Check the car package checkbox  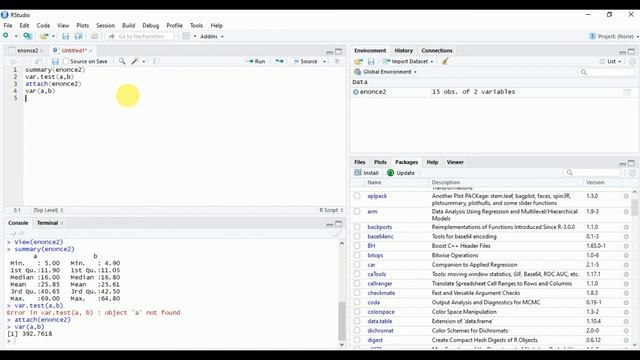pos(357,264)
